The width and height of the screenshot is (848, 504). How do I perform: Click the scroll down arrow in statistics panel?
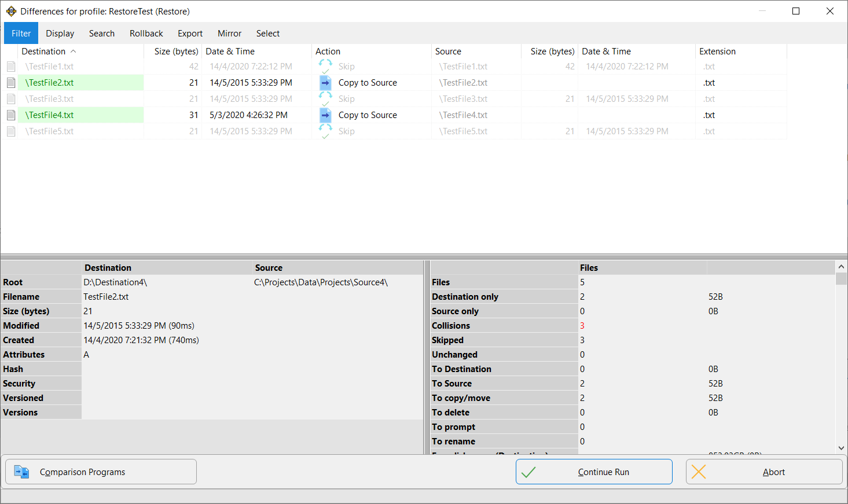(x=841, y=448)
